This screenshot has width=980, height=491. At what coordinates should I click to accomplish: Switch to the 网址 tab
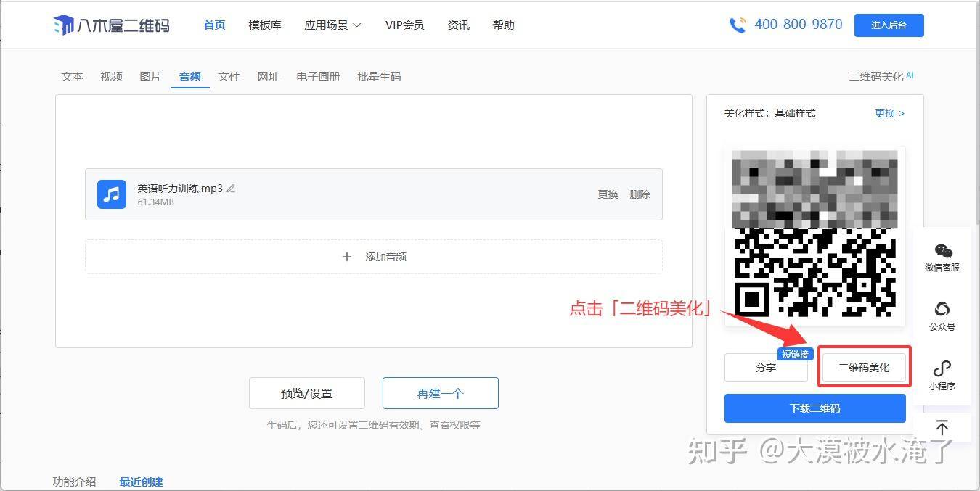(x=269, y=76)
